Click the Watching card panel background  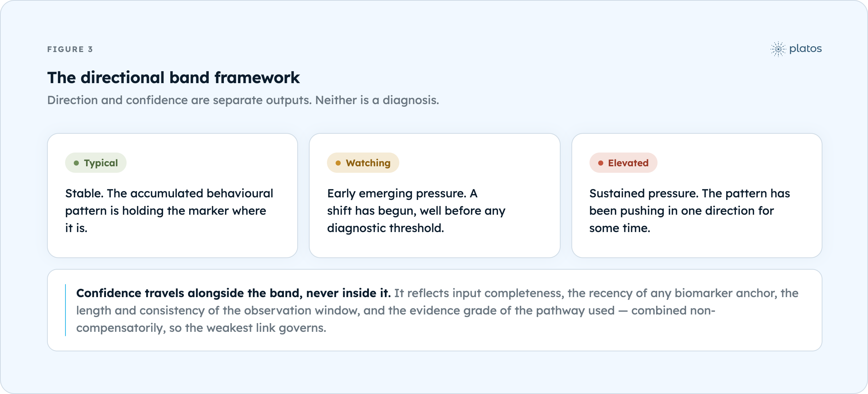435,196
